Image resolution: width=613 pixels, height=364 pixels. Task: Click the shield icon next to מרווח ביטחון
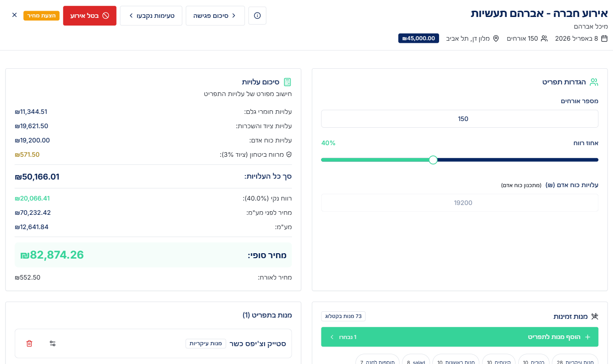pos(289,155)
